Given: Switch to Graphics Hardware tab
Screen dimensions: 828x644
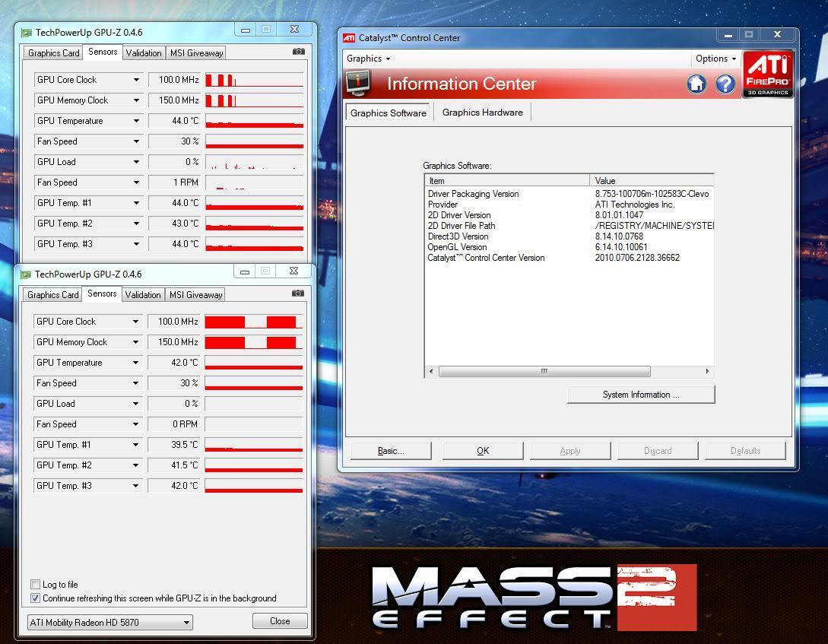Looking at the screenshot, I should point(483,113).
